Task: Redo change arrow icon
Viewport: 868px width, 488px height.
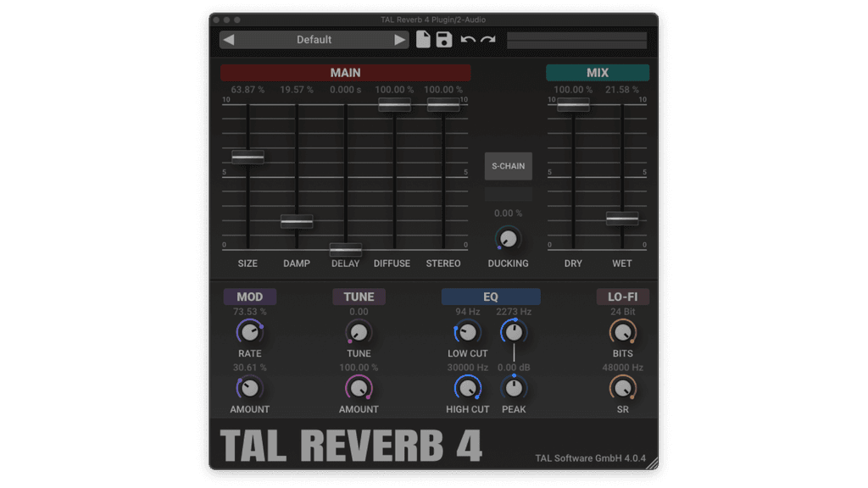Action: pyautogui.click(x=488, y=40)
